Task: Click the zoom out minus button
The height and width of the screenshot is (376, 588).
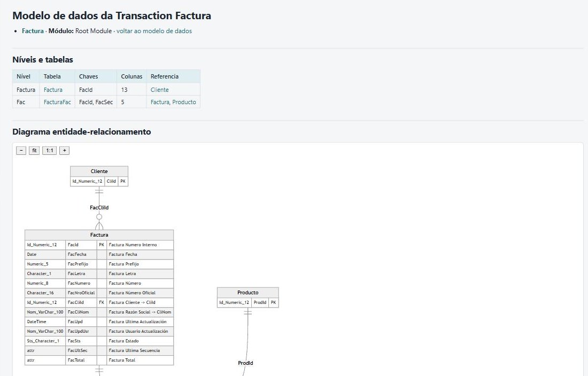Action: (21, 151)
